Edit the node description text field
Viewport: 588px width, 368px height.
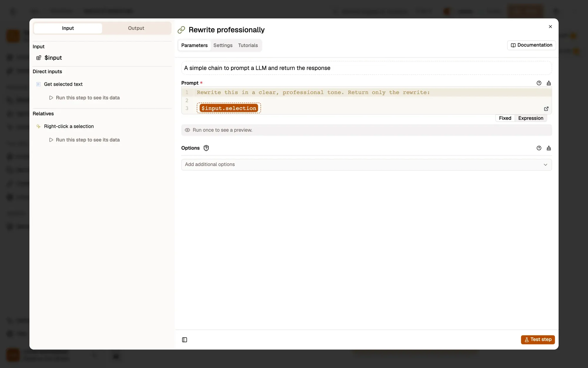point(366,68)
